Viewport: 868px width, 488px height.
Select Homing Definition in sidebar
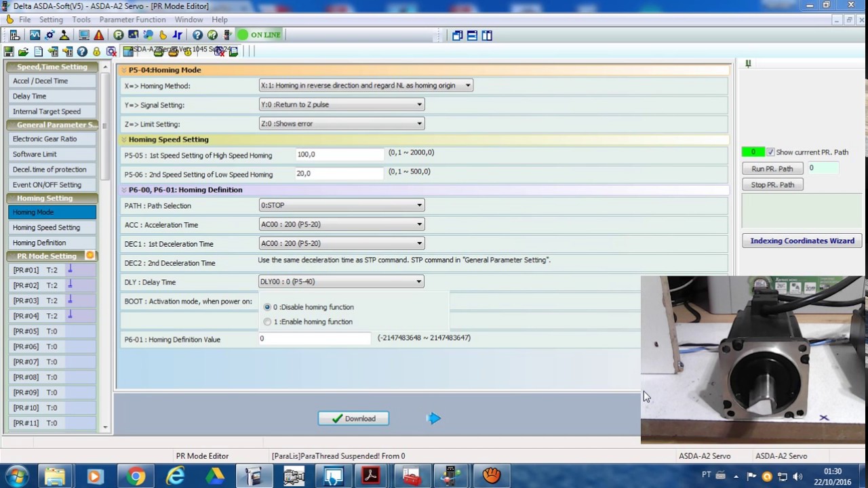(x=52, y=243)
